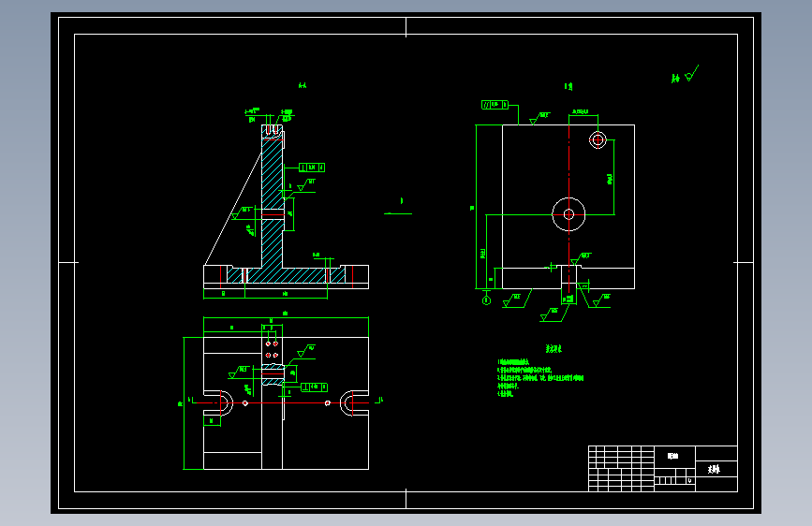Click the tolerance frame above the right view

[495, 105]
